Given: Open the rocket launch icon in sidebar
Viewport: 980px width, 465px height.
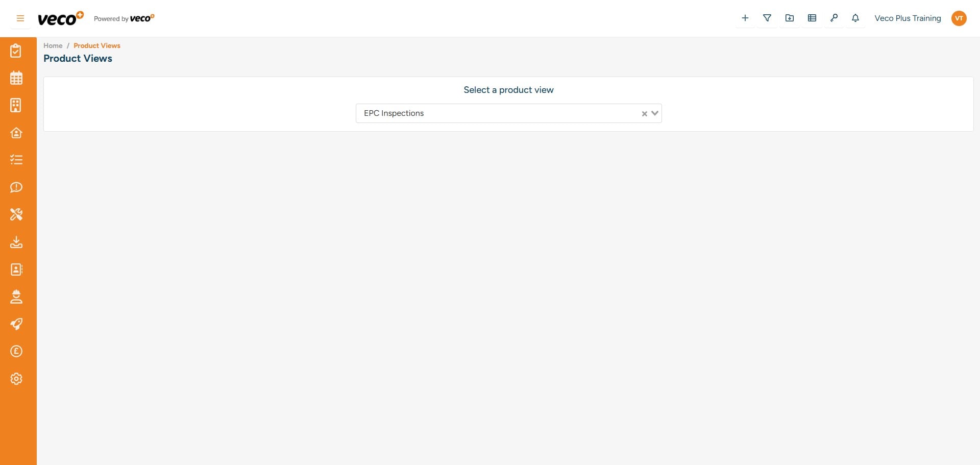Looking at the screenshot, I should 16,324.
